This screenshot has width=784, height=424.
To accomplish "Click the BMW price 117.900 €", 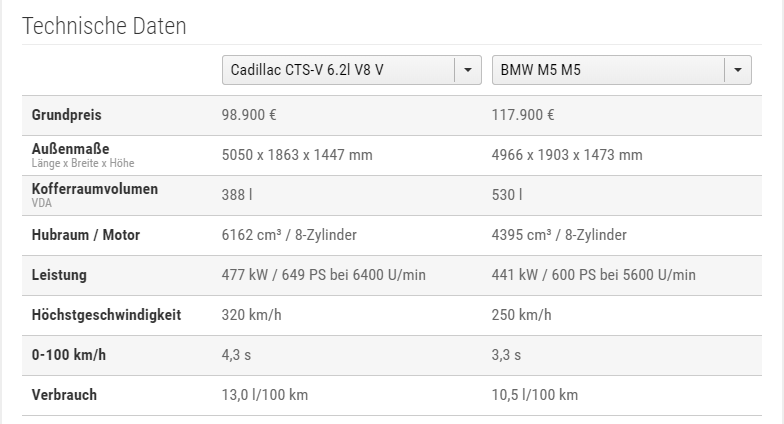I will click(523, 115).
